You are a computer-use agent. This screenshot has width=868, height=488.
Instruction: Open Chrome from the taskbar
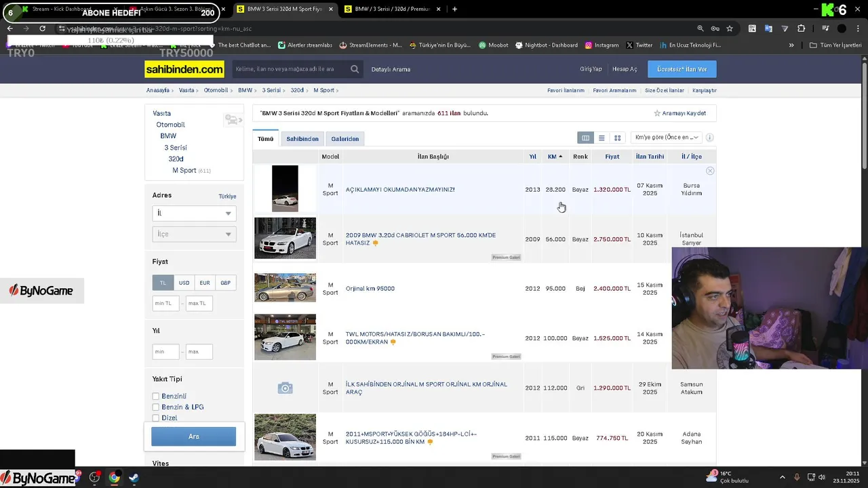pyautogui.click(x=114, y=478)
